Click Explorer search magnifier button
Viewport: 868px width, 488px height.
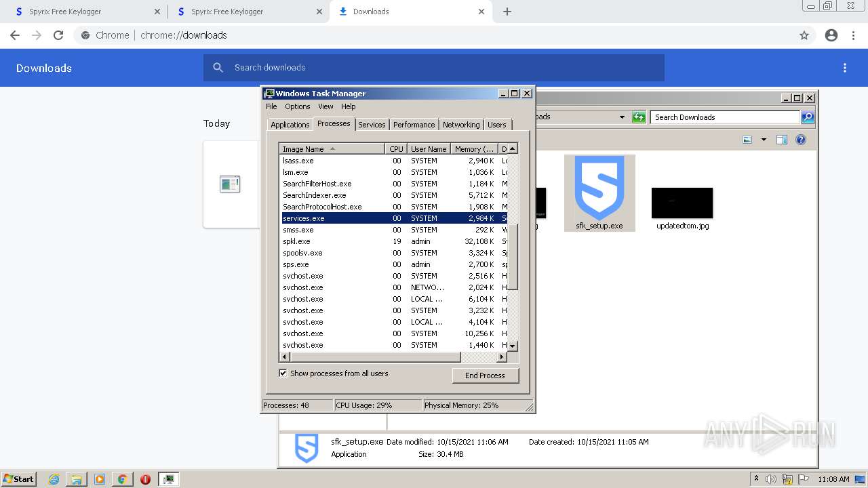pyautogui.click(x=808, y=117)
